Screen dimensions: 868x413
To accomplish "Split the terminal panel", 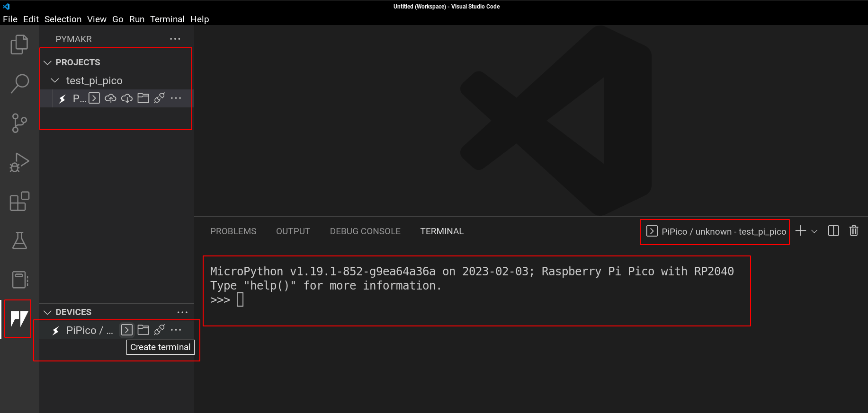I will [833, 231].
